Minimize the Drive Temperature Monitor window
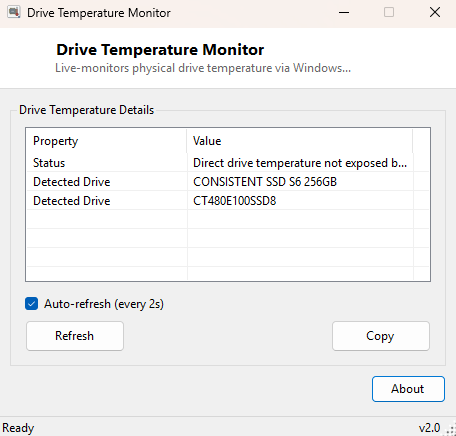Screen dimensions: 456x436 (x=344, y=13)
